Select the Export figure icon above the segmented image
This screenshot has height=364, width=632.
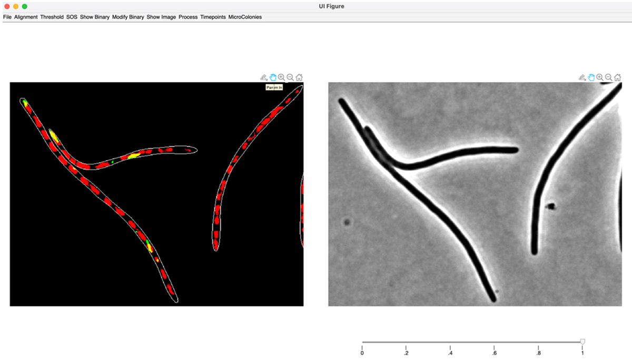pos(263,77)
